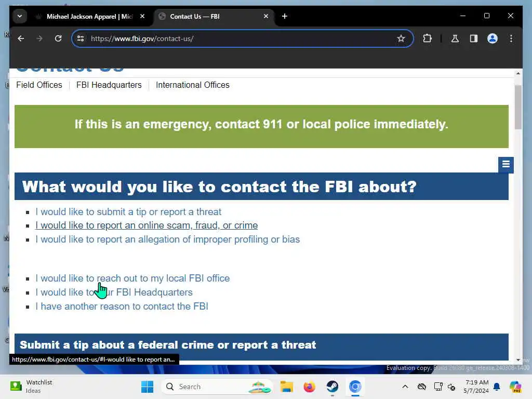The height and width of the screenshot is (399, 532).
Task: Show hidden system tray icons
Action: pos(405,387)
